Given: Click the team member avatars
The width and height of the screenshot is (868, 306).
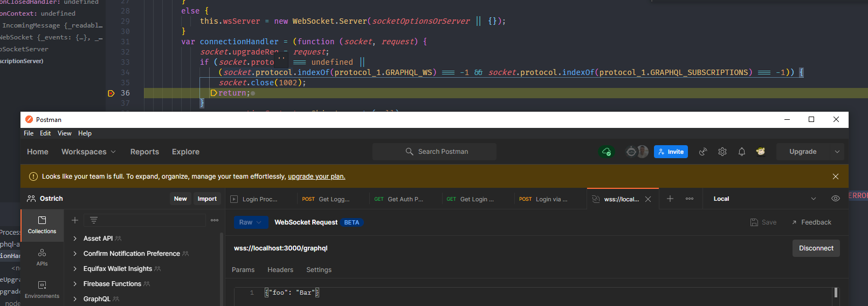Looking at the screenshot, I should point(637,152).
